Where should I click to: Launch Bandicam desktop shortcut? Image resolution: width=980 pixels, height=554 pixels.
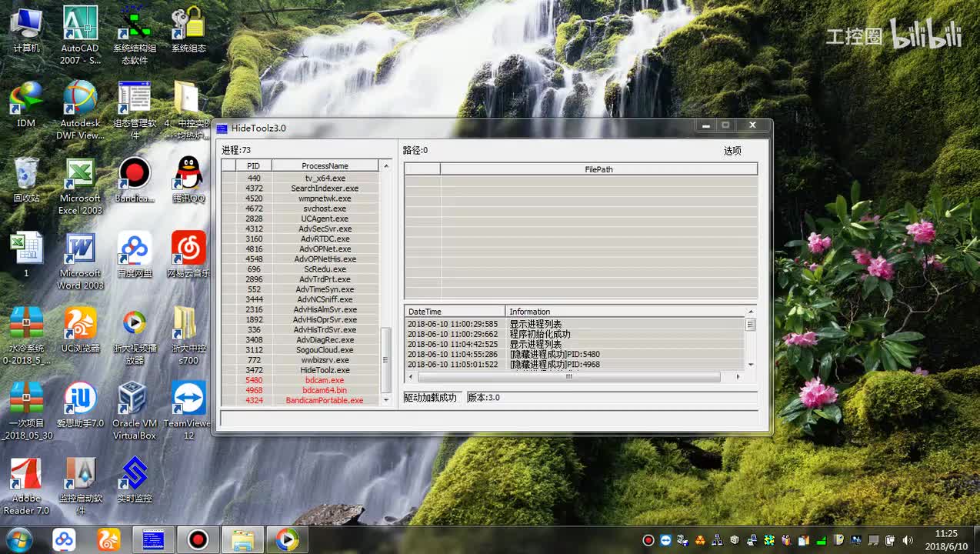pos(135,179)
